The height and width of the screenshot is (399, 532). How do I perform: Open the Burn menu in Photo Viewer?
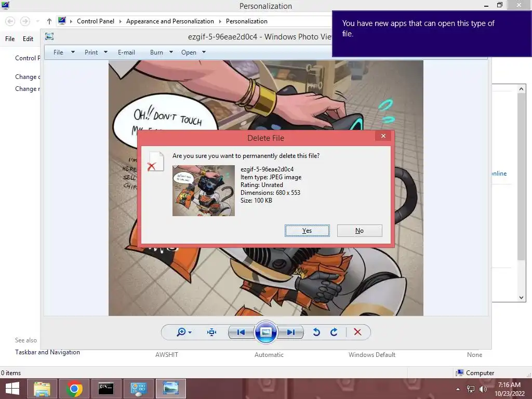pyautogui.click(x=156, y=52)
